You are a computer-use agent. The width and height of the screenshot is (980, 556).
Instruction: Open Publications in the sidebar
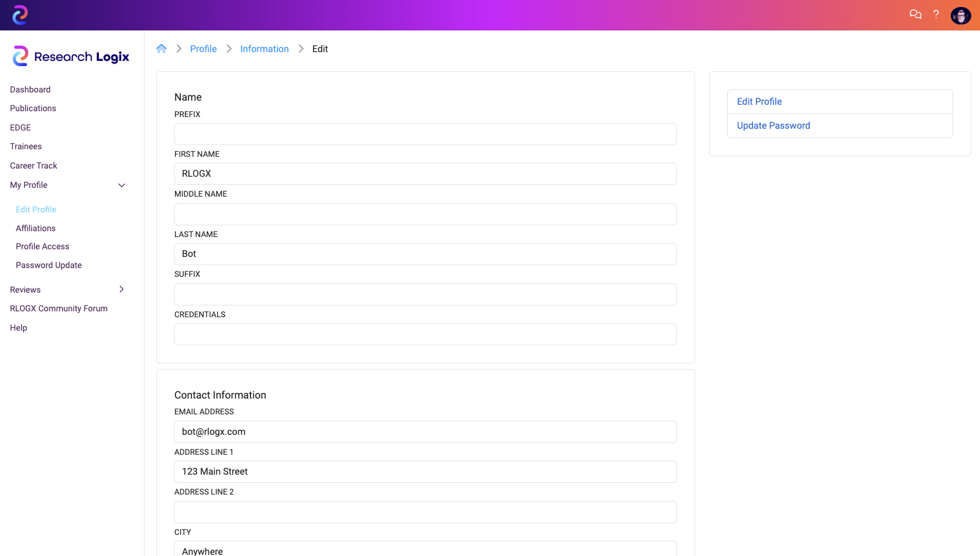point(33,108)
